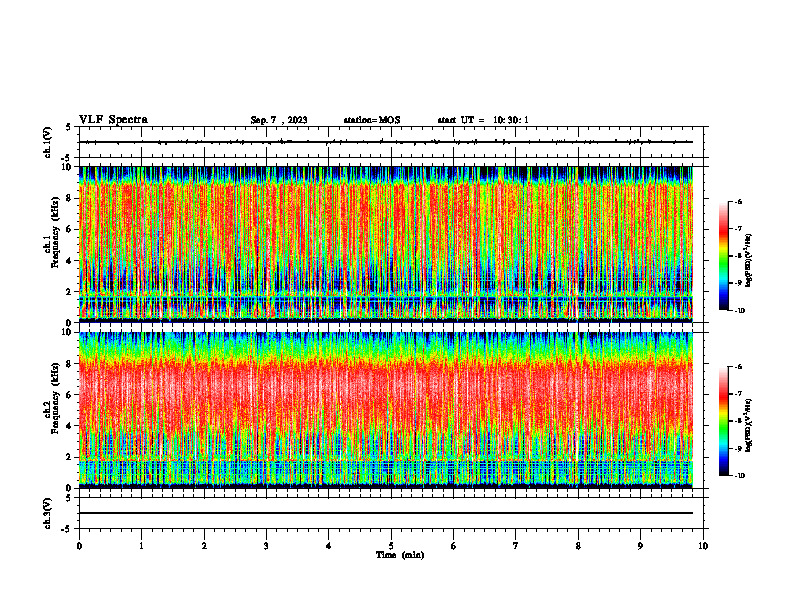
Task: Click the x-axis tick label "10"
Action: [703, 546]
